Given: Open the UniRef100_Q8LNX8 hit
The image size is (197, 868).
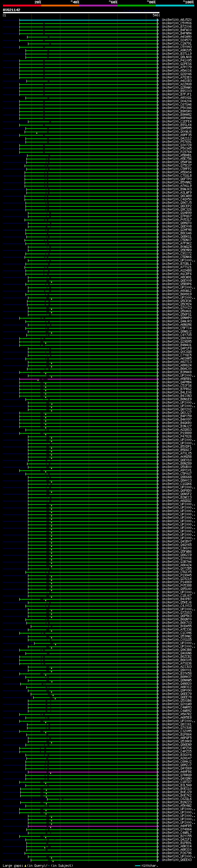Looking at the screenshot, I should tap(177, 57).
